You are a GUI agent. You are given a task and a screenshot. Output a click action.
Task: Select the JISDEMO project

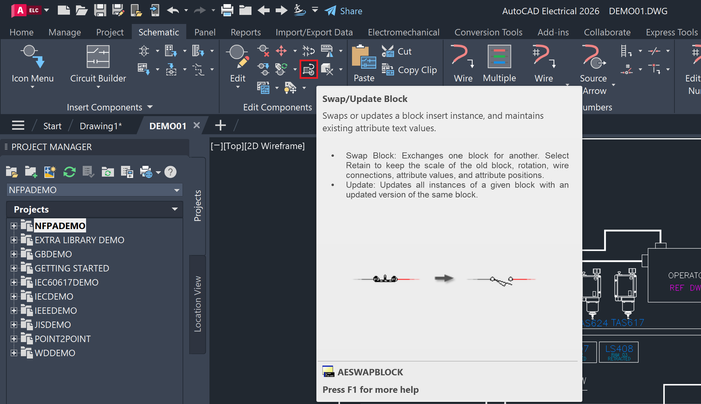coord(53,325)
